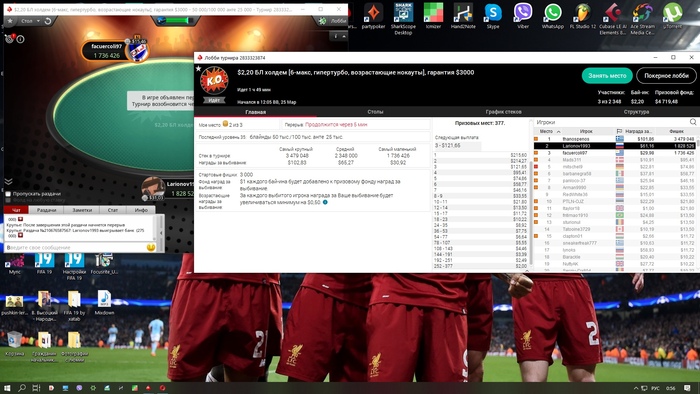Select player row thanospenos

[615, 139]
